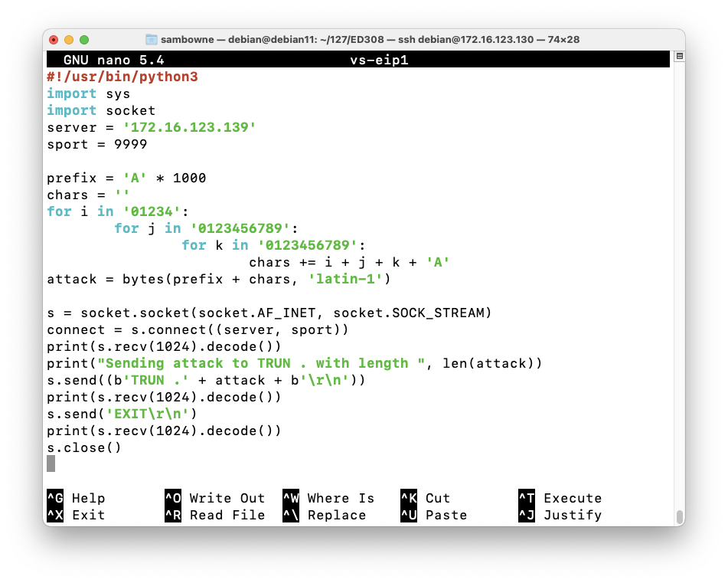The height and width of the screenshot is (583, 728).
Task: Click the "Sending attack to TRUN" string
Action: 261,363
